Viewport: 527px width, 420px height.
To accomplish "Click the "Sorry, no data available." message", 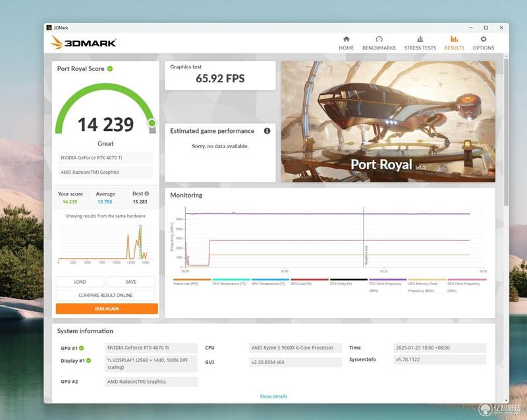I will click(x=220, y=146).
